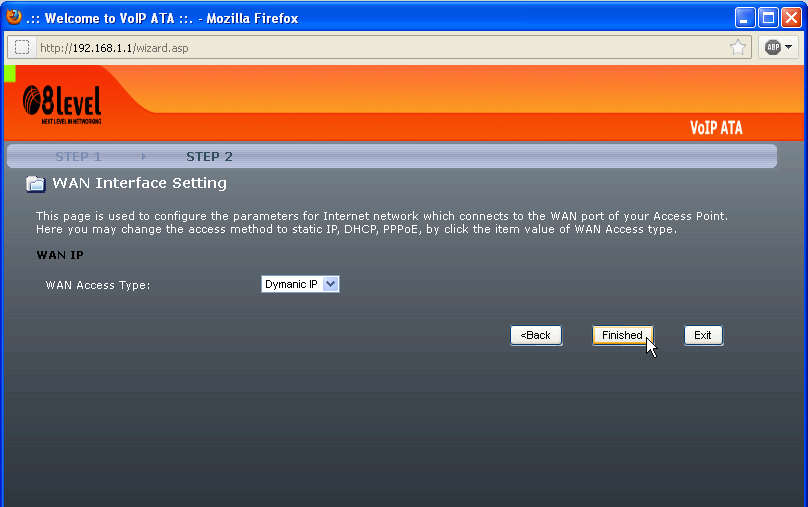Screen dimensions: 808x507
Task: Click the arrow between STEP 1 and STEP 2
Action: (144, 157)
